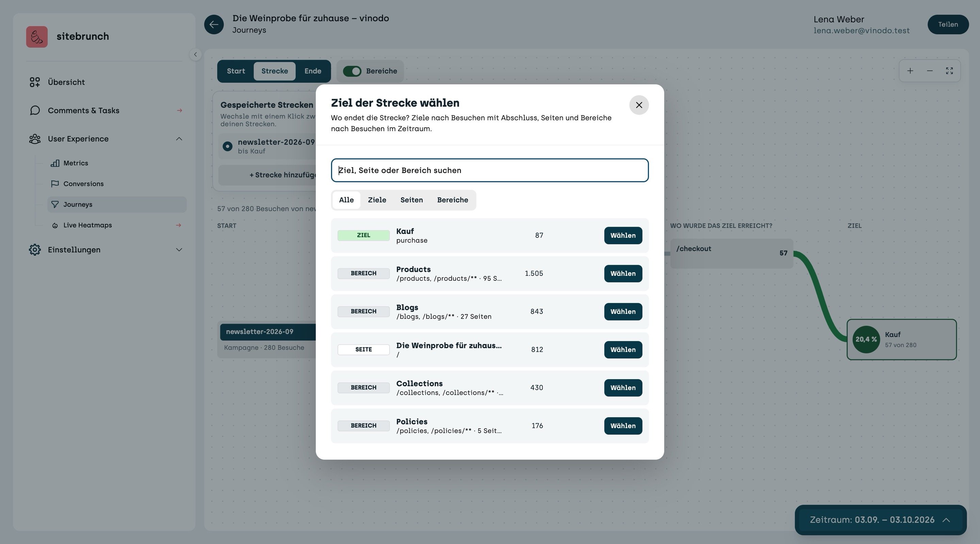Image resolution: width=980 pixels, height=544 pixels.
Task: Toggle the Bereiche switch
Action: 352,71
